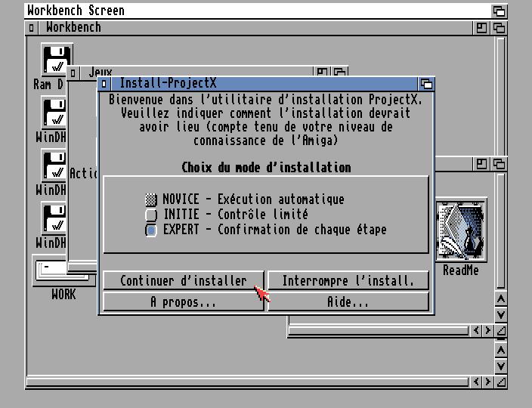Click right arrow in Workbench window scrollbar
Image resolution: width=532 pixels, height=408 pixels.
coord(488,382)
